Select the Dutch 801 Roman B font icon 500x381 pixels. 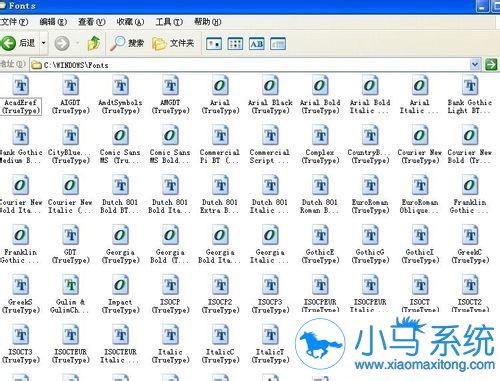tap(320, 185)
